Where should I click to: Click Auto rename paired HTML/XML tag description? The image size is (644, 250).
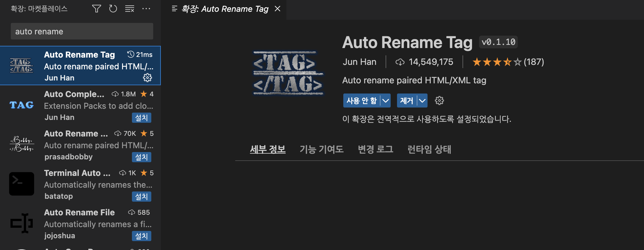click(414, 80)
